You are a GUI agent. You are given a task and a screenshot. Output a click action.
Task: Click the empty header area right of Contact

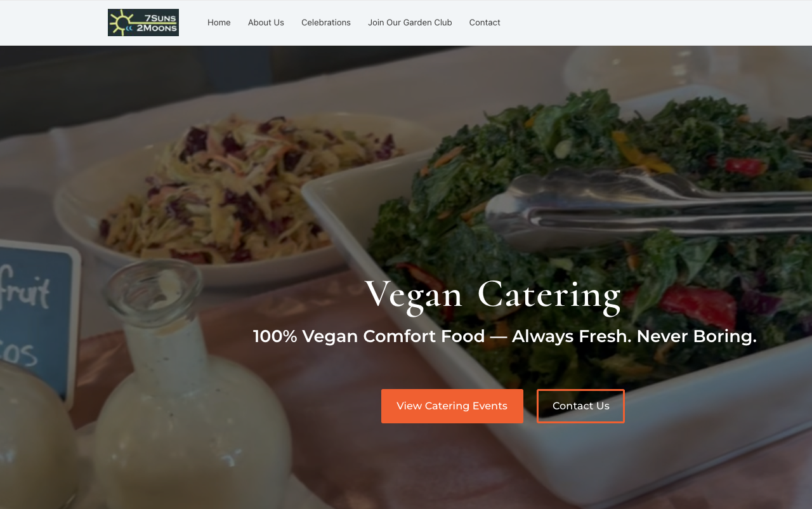[653, 23]
